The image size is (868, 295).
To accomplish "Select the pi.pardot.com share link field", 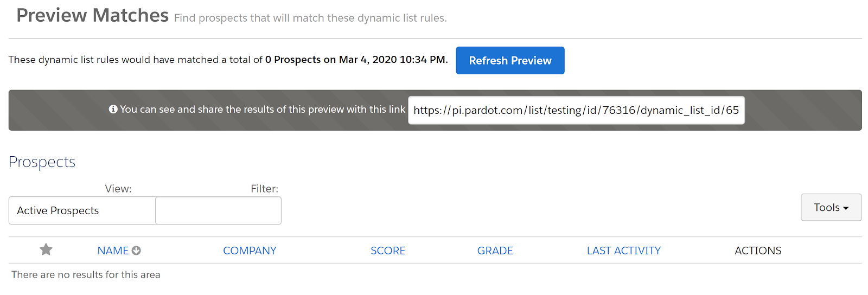I will [x=576, y=110].
